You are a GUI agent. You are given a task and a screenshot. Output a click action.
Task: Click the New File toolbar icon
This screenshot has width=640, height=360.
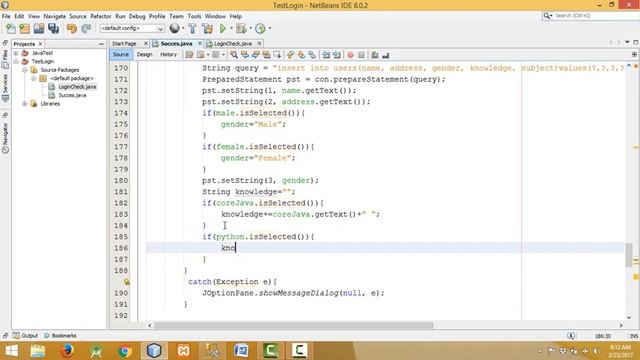tap(11, 29)
